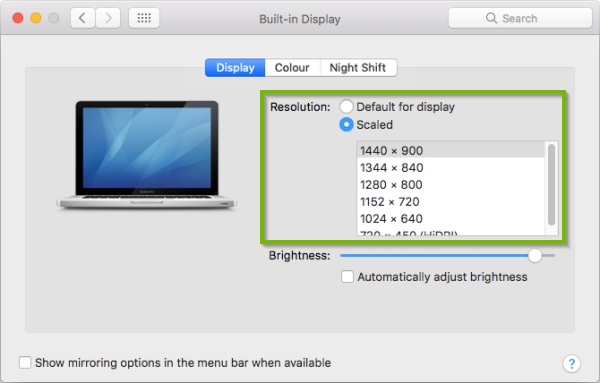This screenshot has height=383, width=600.
Task: Click the Brightness slider knob
Action: [535, 256]
